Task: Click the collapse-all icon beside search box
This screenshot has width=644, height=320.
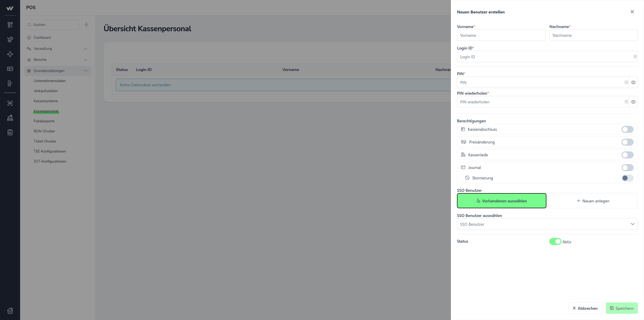Action: click(86, 24)
